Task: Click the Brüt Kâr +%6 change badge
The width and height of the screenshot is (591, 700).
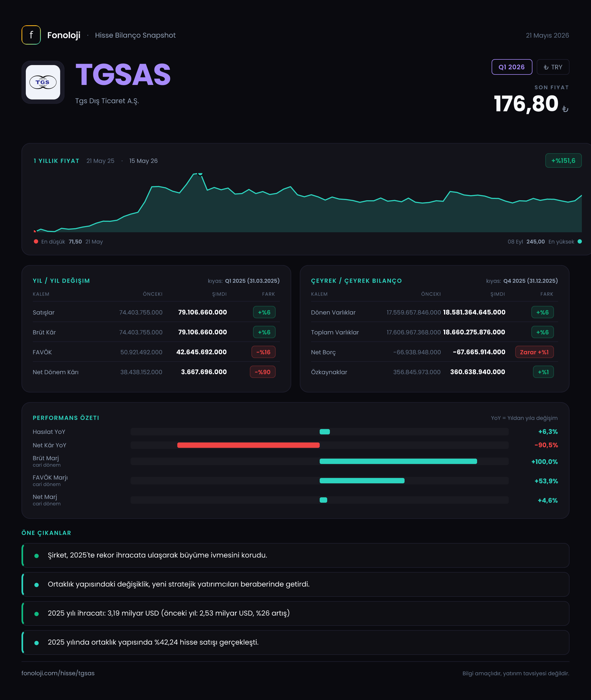Action: coord(264,332)
